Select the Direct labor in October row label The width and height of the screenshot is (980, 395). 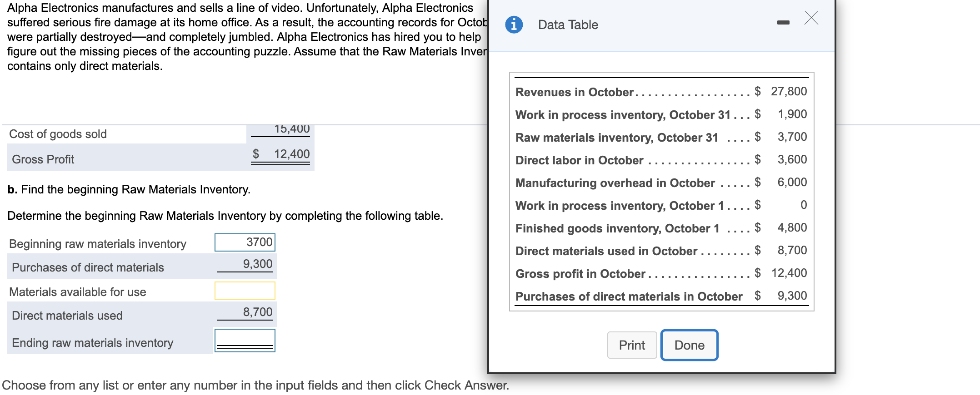pyautogui.click(x=579, y=160)
